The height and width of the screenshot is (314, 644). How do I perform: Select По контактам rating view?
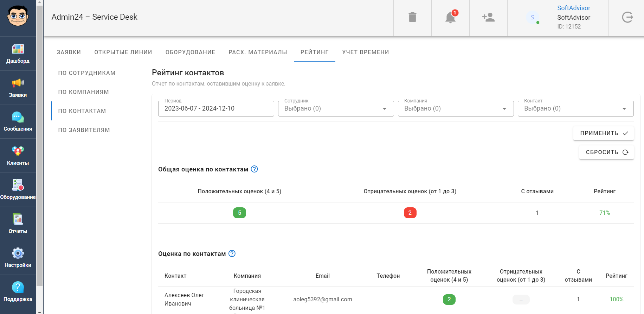82,111
